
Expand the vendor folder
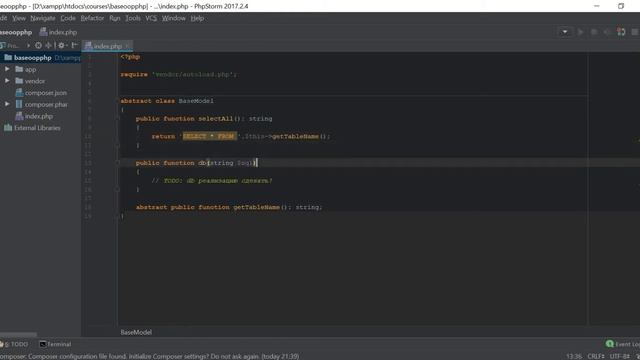click(x=7, y=81)
